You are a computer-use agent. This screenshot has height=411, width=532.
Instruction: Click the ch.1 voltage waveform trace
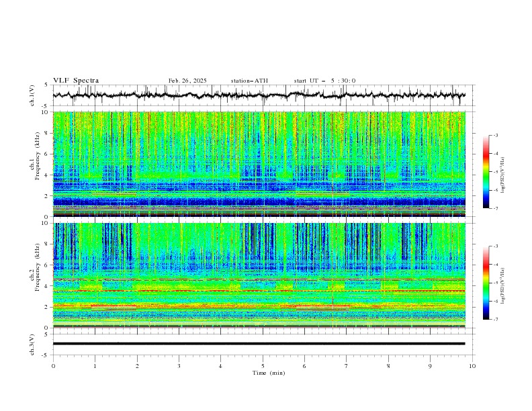pyautogui.click(x=259, y=95)
